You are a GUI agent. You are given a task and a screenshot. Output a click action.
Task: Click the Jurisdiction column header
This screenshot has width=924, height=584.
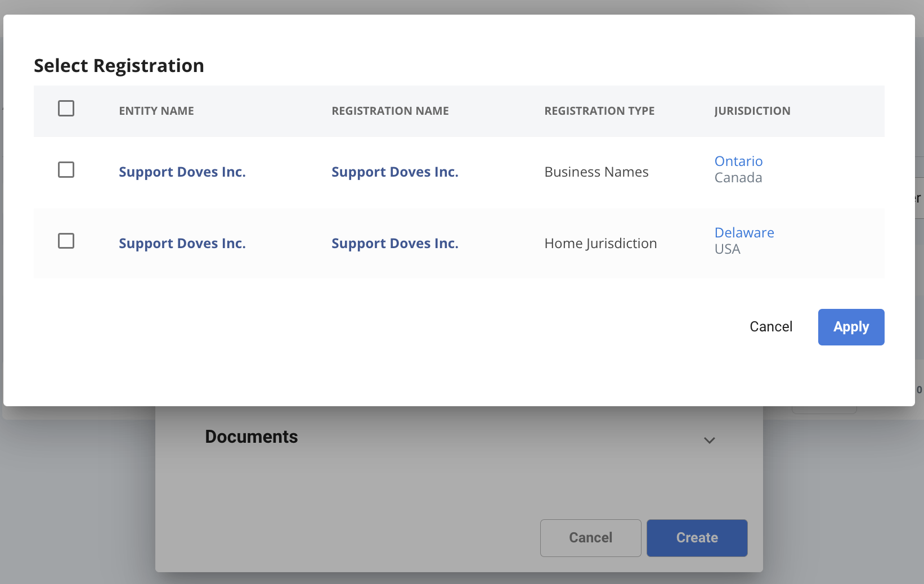pos(752,111)
